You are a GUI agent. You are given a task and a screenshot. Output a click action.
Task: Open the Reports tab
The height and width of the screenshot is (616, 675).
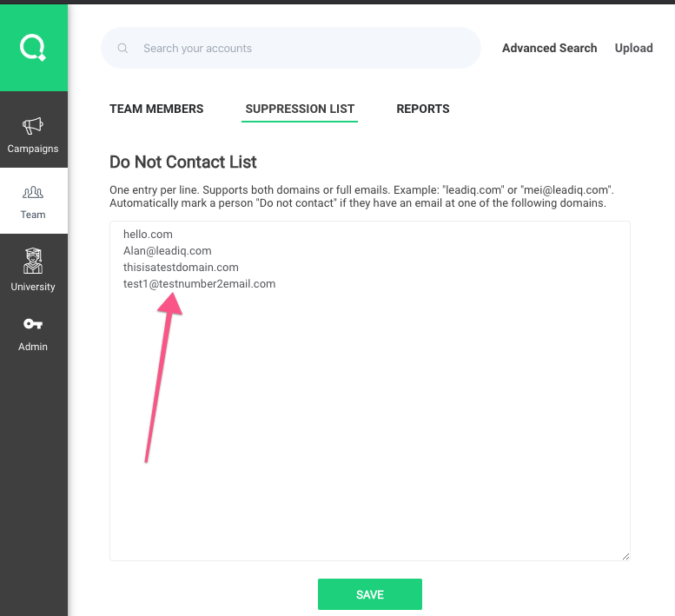tap(423, 109)
